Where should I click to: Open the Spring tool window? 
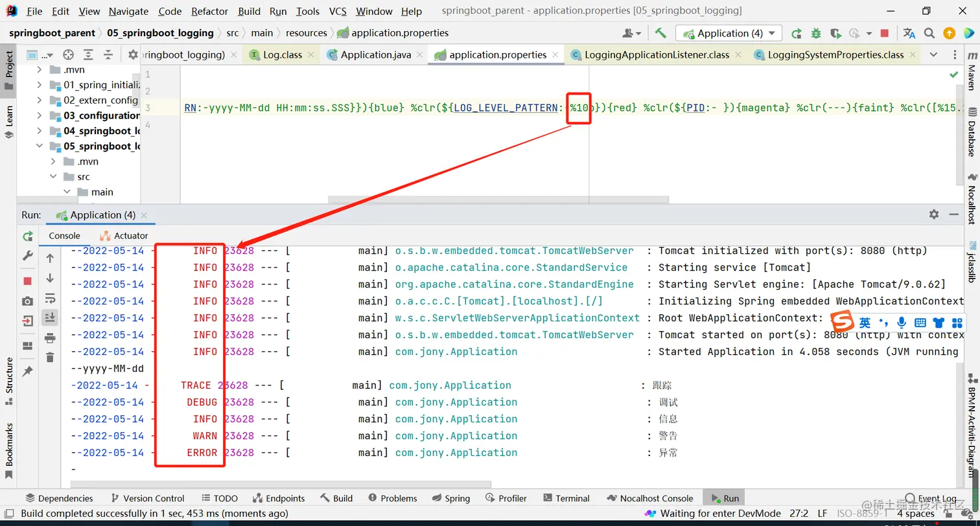450,498
